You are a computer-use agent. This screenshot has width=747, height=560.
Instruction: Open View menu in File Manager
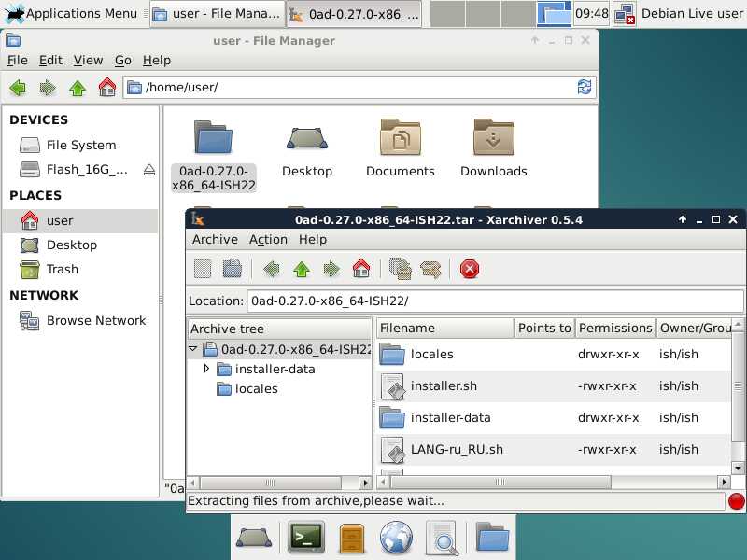tap(88, 61)
